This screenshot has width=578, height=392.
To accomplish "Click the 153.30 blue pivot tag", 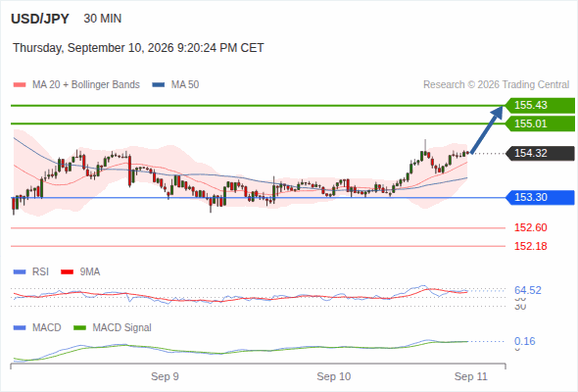I will point(540,197).
